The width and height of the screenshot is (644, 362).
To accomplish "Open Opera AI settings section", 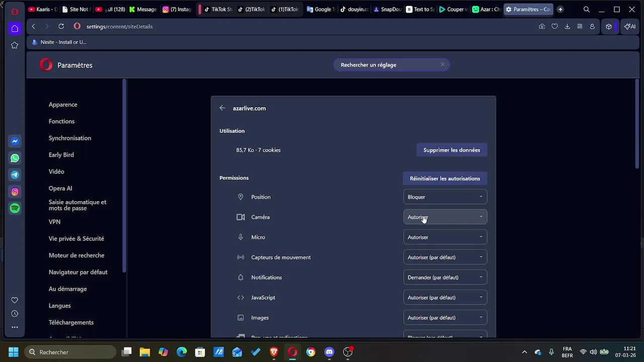I will (60, 189).
